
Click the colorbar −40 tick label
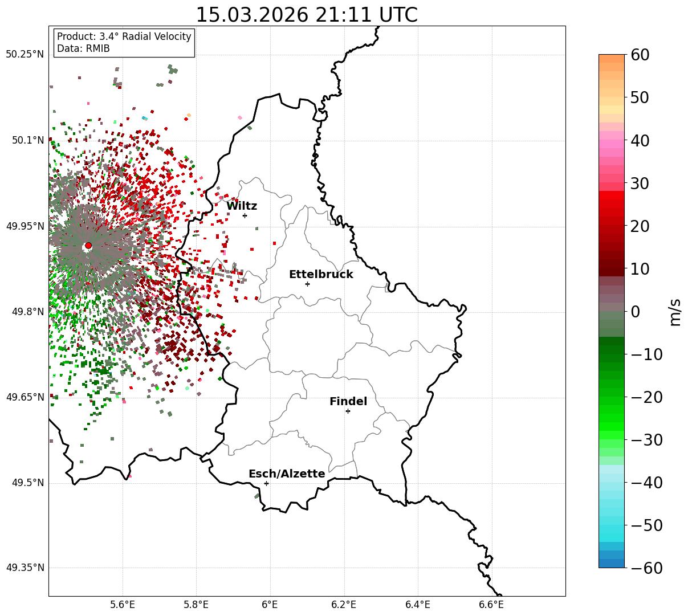click(x=646, y=483)
